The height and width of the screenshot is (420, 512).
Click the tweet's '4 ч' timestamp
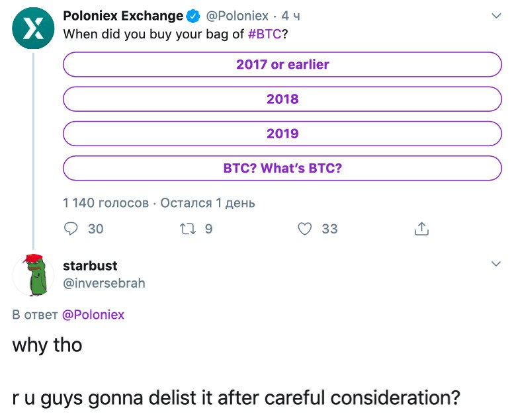pos(290,16)
